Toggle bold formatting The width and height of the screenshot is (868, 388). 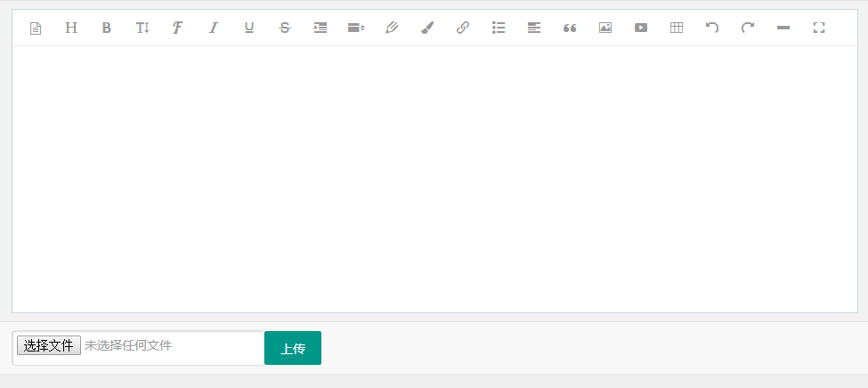pyautogui.click(x=107, y=28)
